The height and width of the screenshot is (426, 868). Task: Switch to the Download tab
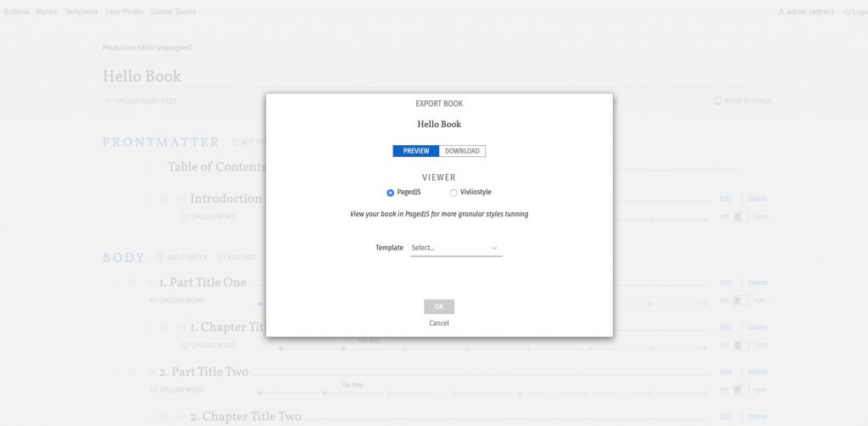pos(462,151)
